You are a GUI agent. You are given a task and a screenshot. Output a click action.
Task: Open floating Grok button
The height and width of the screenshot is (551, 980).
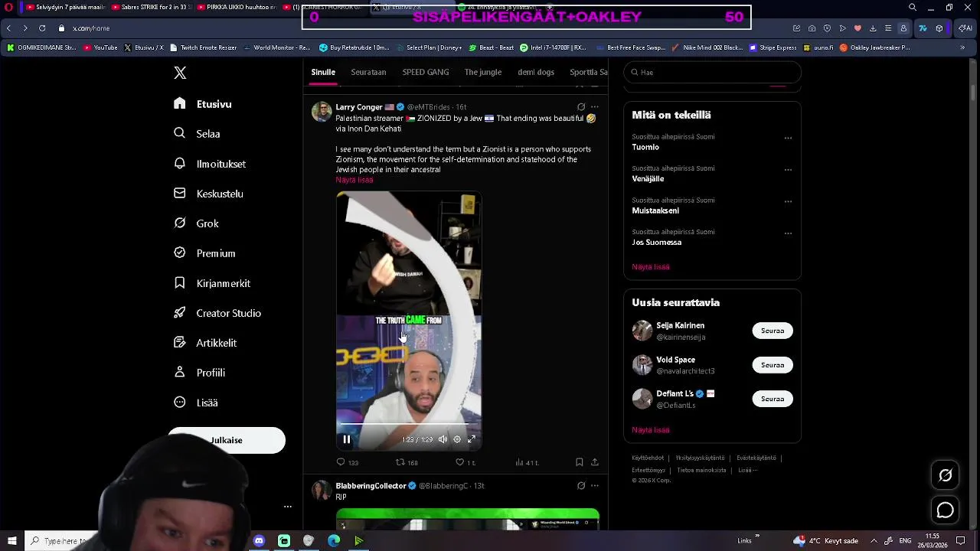click(946, 475)
